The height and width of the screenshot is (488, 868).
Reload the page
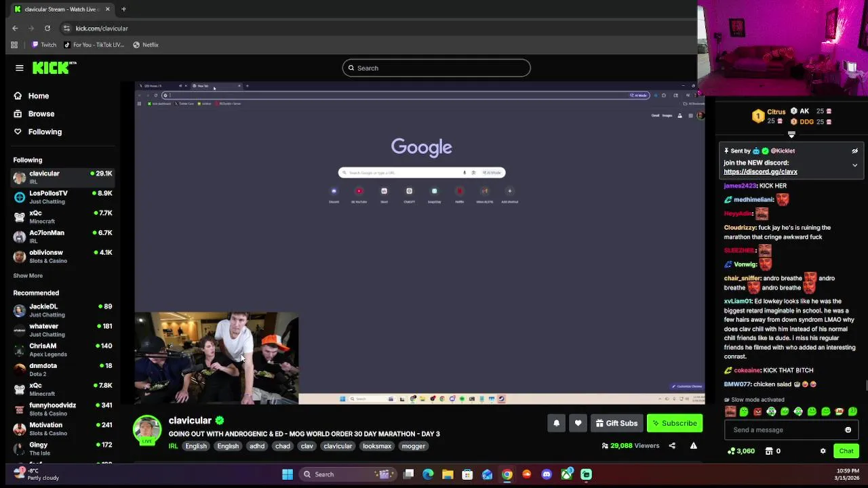coord(47,28)
